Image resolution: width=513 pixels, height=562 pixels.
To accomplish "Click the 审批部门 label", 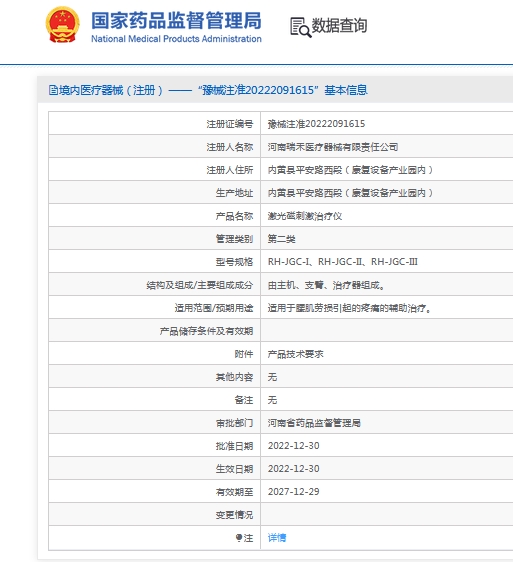I will tap(234, 423).
